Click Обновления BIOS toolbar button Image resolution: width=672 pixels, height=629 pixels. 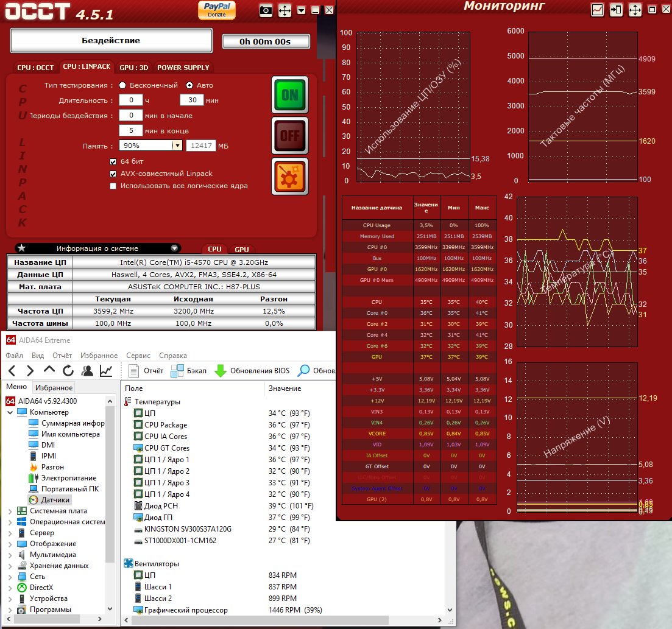252,371
